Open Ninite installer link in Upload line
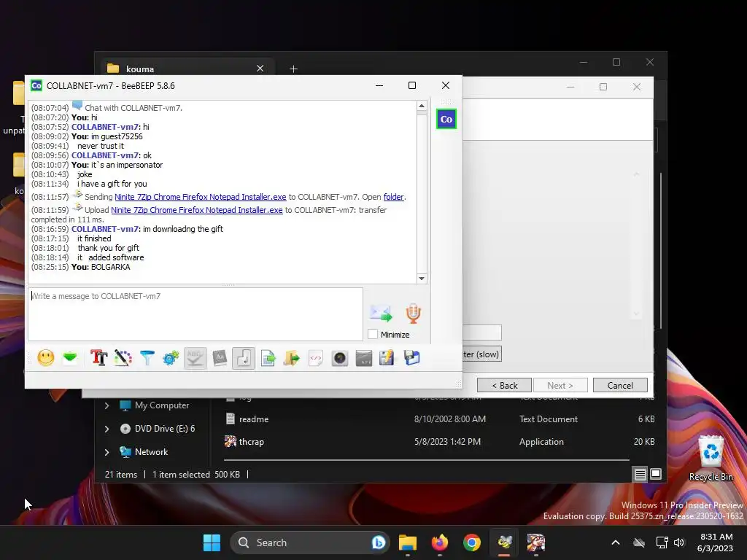 pos(197,210)
